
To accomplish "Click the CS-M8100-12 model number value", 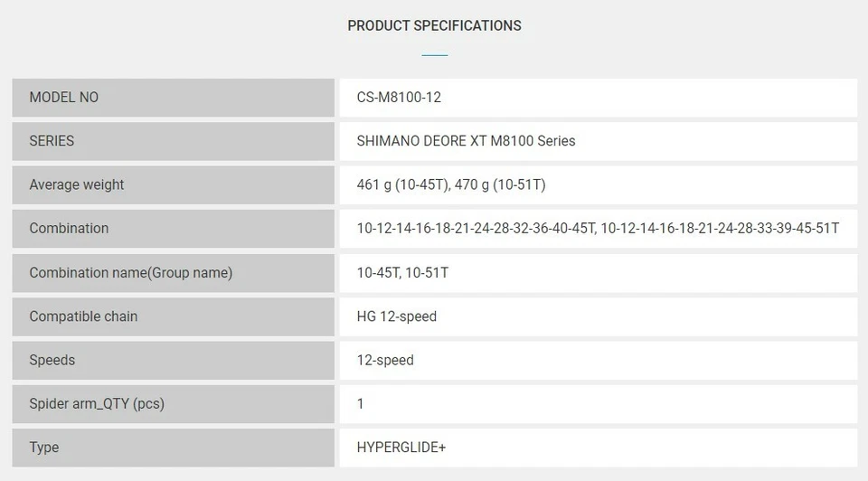I will [399, 98].
